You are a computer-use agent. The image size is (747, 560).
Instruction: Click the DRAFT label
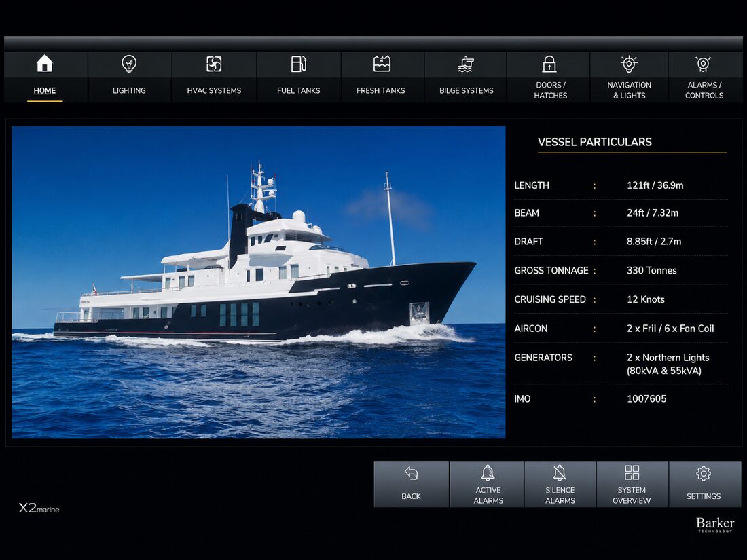[528, 242]
